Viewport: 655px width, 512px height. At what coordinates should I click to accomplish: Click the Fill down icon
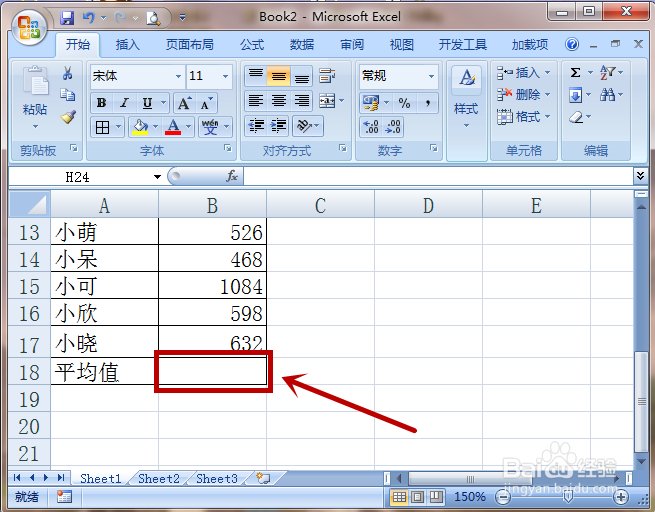click(x=576, y=95)
